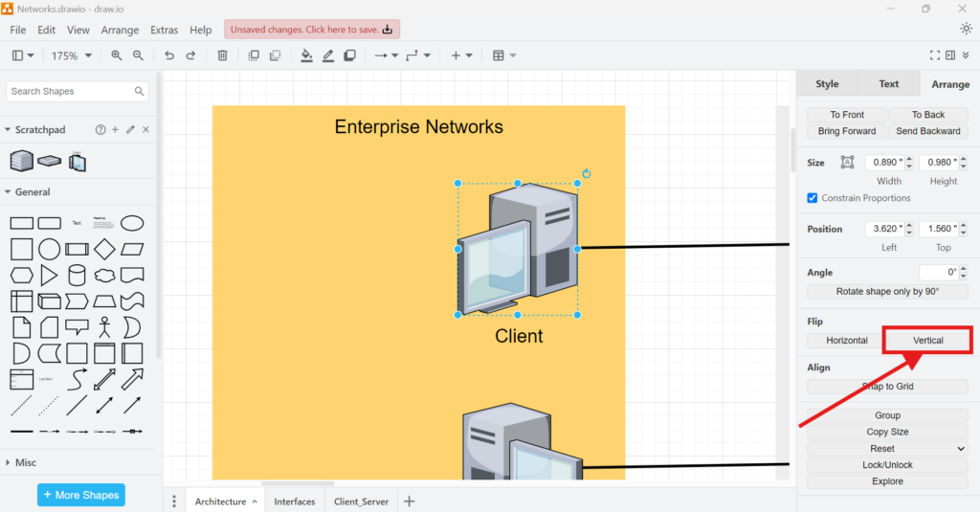Click the Insert plus icon in toolbar
This screenshot has width=980, height=512.
point(456,56)
